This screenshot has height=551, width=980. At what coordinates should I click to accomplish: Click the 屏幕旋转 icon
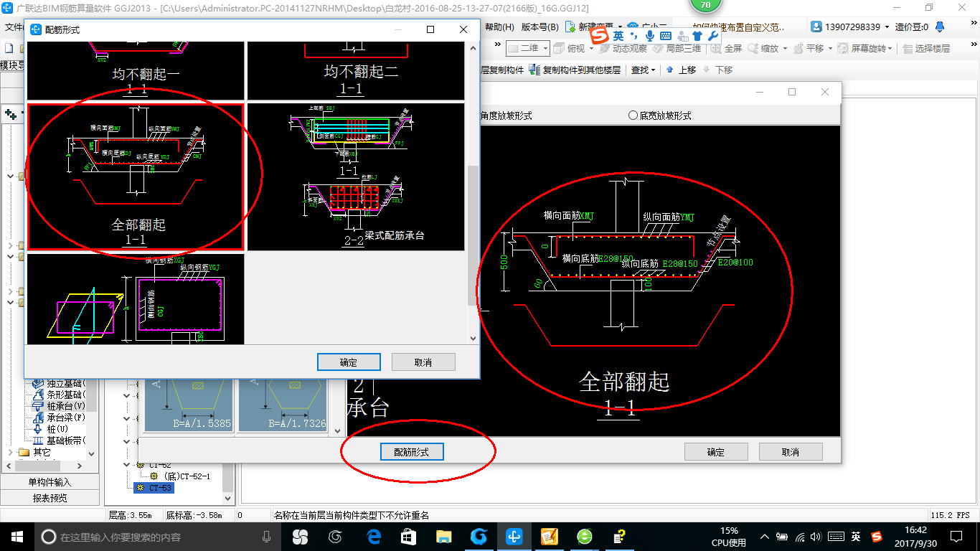(x=844, y=48)
